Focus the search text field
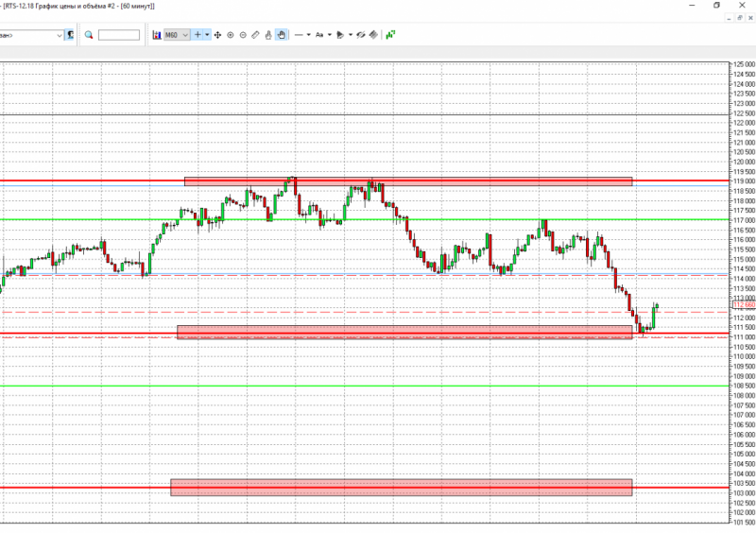 (x=119, y=35)
